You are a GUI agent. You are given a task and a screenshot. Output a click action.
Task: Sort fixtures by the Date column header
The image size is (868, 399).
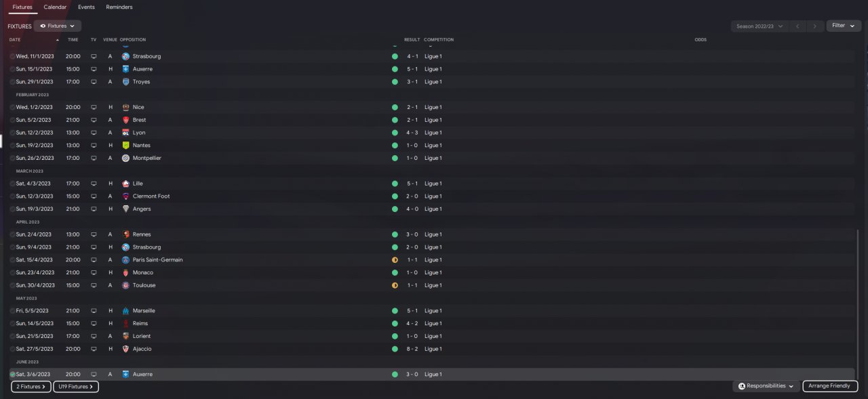coord(15,40)
